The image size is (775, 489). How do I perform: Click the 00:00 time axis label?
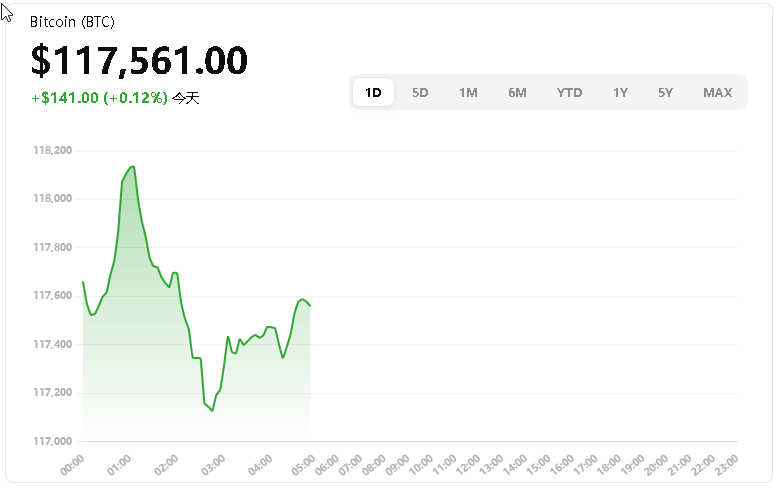pyautogui.click(x=72, y=464)
